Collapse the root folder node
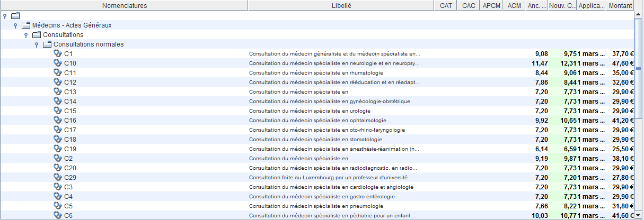The width and height of the screenshot is (644, 220). click(x=5, y=16)
